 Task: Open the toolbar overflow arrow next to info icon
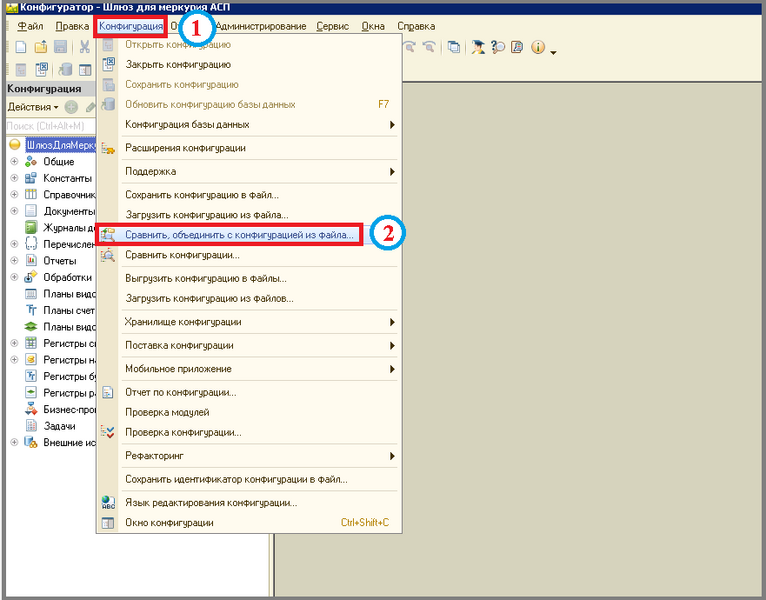pyautogui.click(x=553, y=52)
